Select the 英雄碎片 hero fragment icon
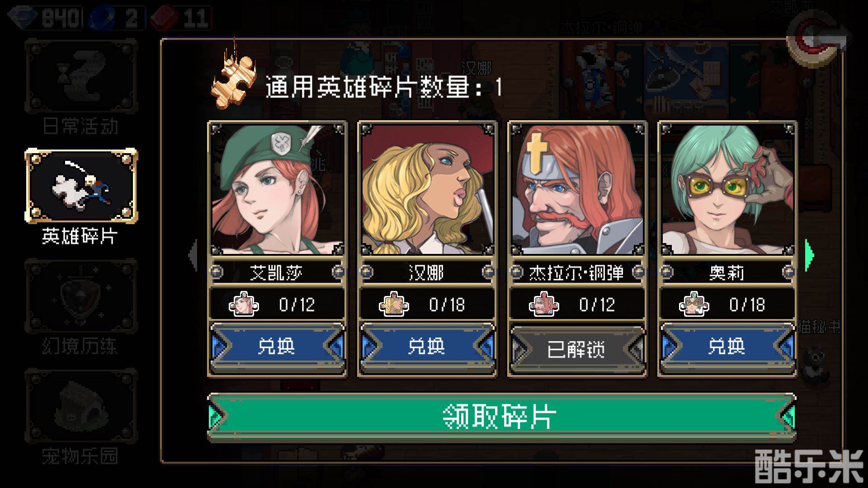Image resolution: width=868 pixels, height=488 pixels. 81,186
